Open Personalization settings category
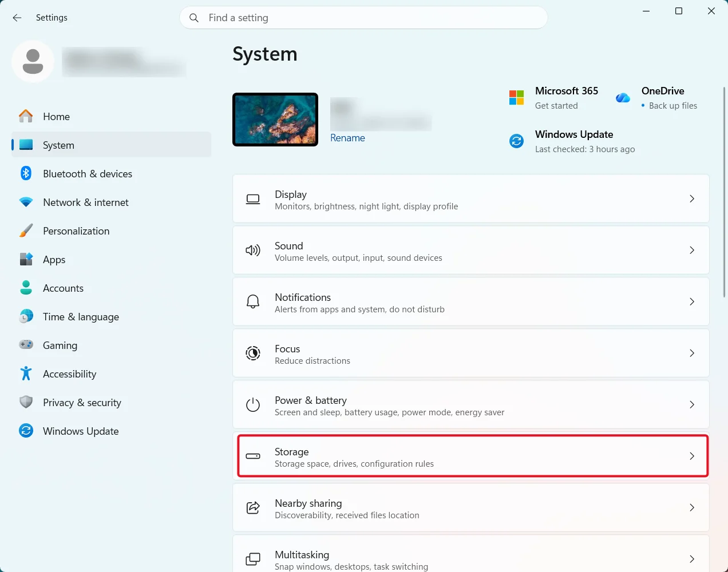Image resolution: width=728 pixels, height=572 pixels. tap(111, 231)
